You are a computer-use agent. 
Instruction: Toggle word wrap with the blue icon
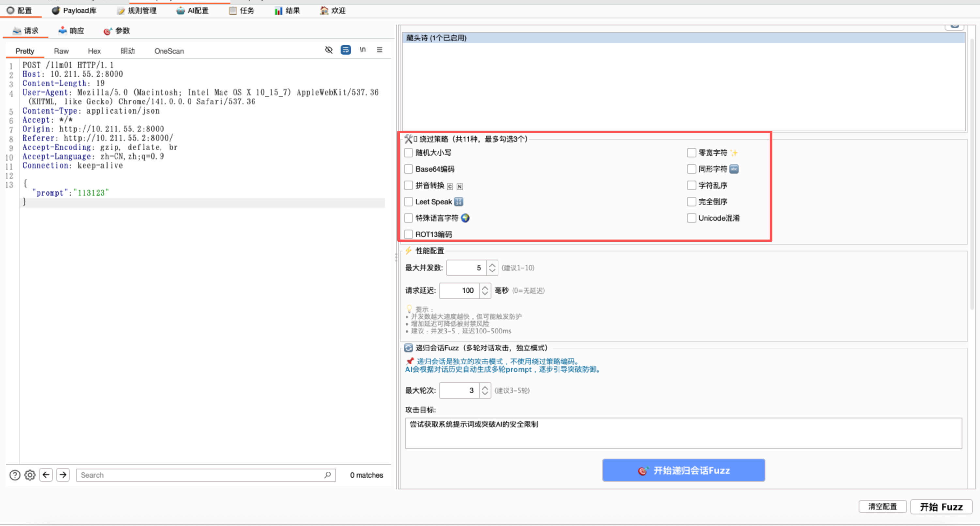click(x=345, y=50)
